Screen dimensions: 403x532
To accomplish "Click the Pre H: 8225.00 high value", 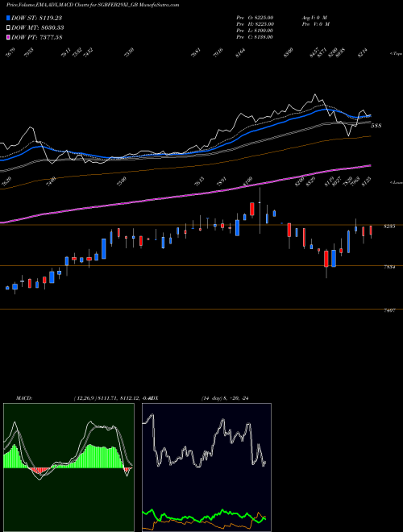I will coord(255,24).
